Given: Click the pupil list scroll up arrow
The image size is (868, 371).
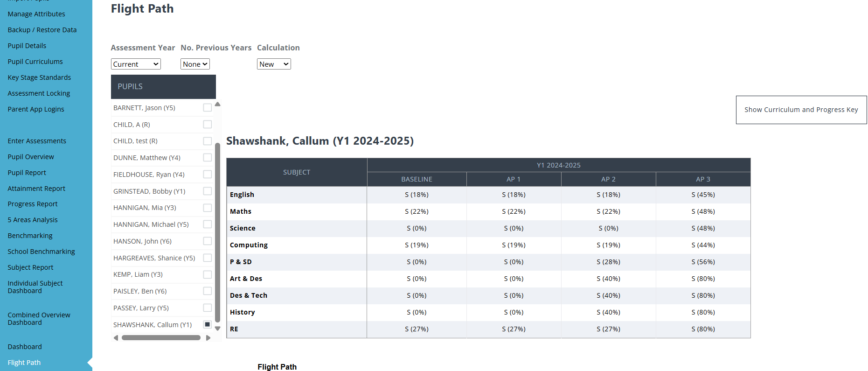Looking at the screenshot, I should point(217,105).
